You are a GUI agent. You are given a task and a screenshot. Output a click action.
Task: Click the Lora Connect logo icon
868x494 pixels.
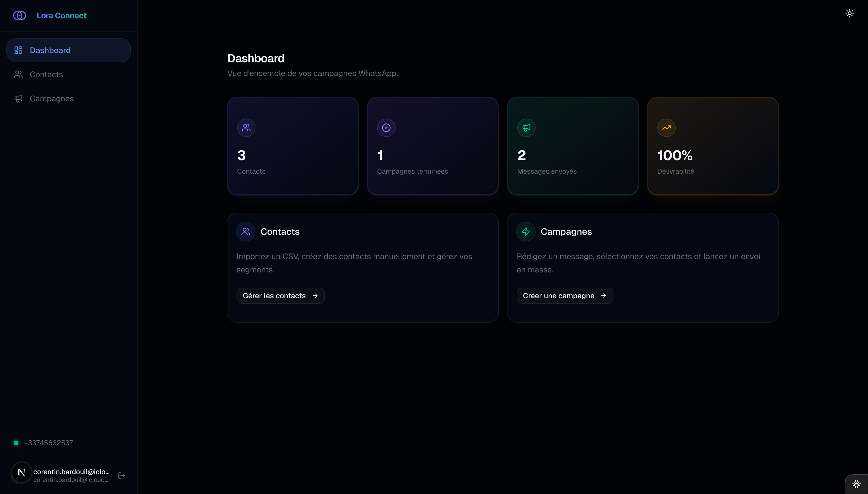click(x=19, y=16)
